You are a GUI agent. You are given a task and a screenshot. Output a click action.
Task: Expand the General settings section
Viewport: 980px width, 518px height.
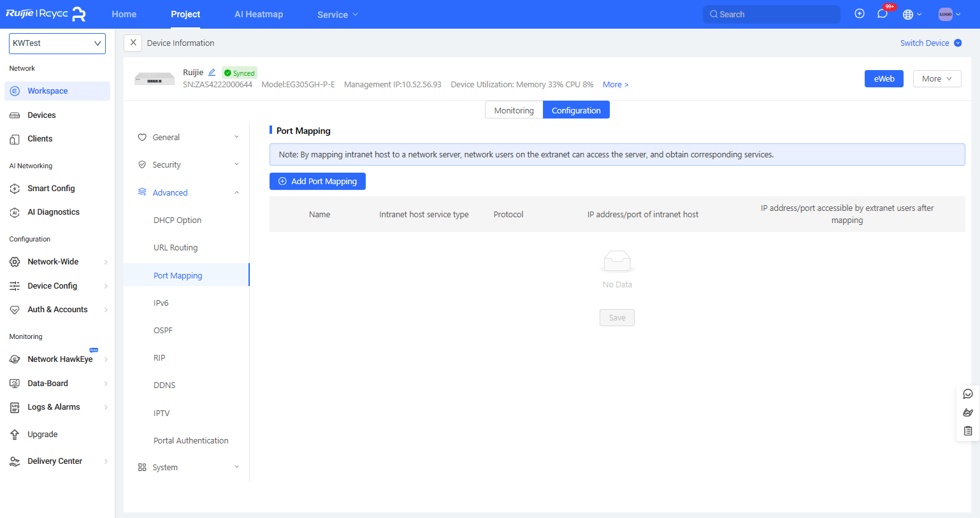point(187,138)
